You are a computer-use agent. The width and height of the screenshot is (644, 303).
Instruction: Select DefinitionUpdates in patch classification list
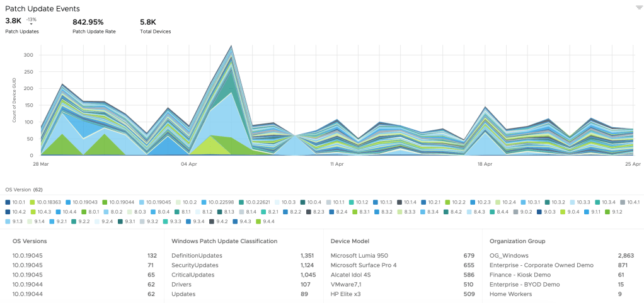pos(197,256)
